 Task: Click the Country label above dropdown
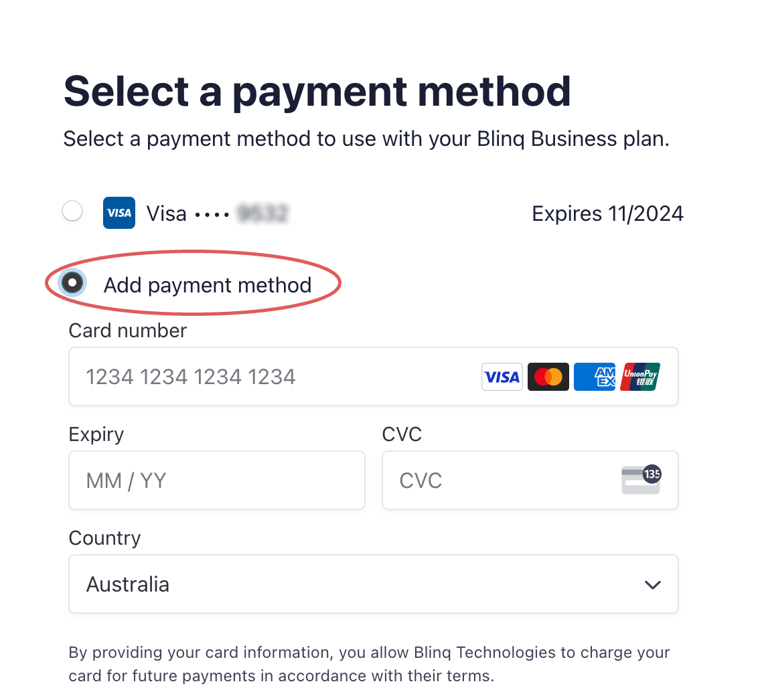(x=104, y=538)
